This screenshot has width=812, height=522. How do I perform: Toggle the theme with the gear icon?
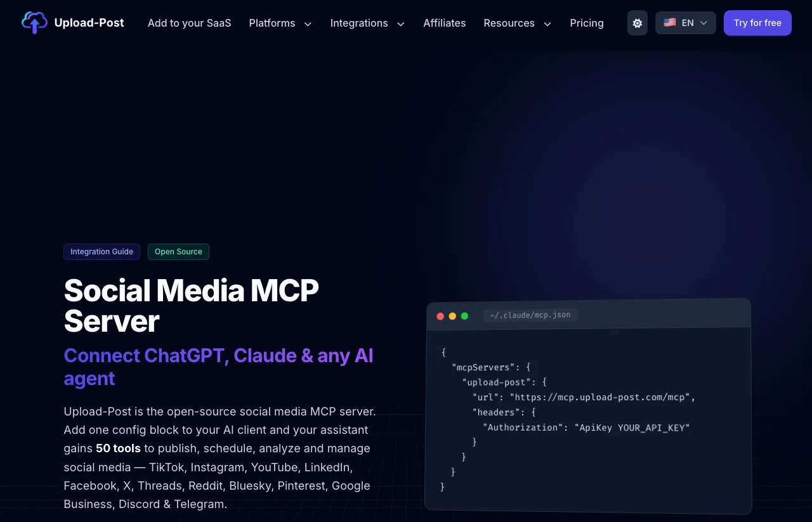tap(638, 23)
